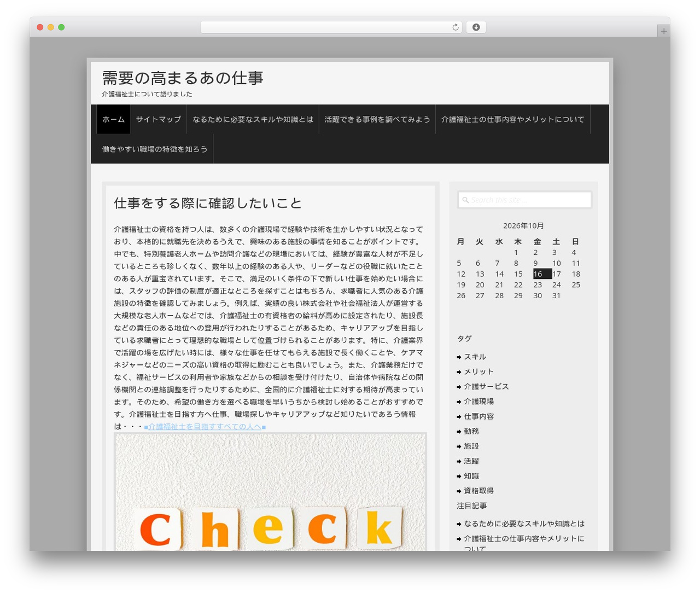
Task: Click the macOS window close button
Action: point(40,27)
